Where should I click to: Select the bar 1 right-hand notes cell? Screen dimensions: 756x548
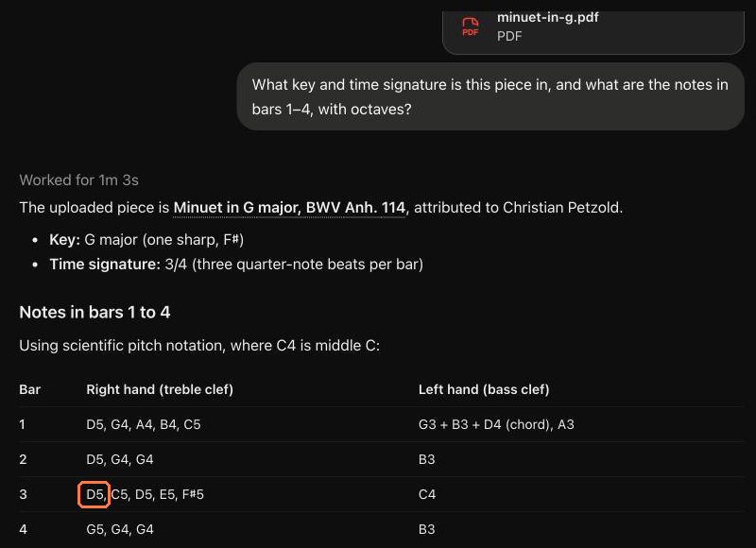(x=144, y=424)
